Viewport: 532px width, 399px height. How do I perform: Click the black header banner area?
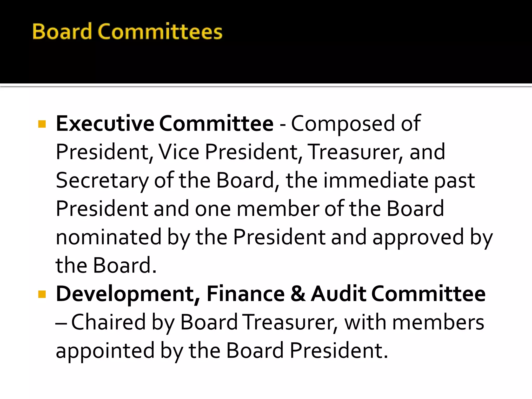coord(266,42)
